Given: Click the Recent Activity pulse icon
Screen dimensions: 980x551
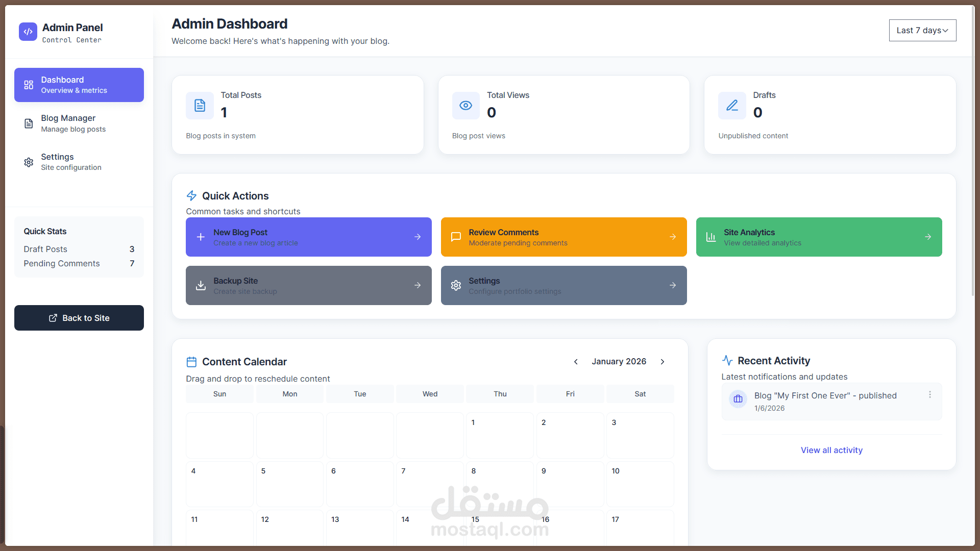Looking at the screenshot, I should pos(727,361).
